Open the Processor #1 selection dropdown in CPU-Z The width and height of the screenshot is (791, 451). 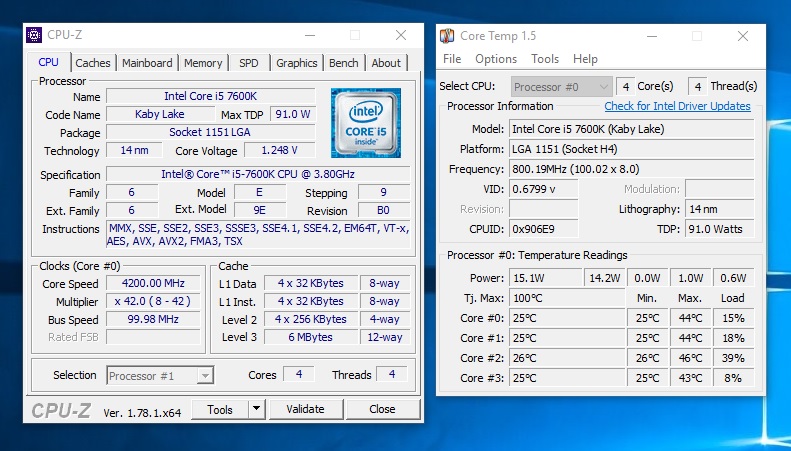click(x=160, y=376)
